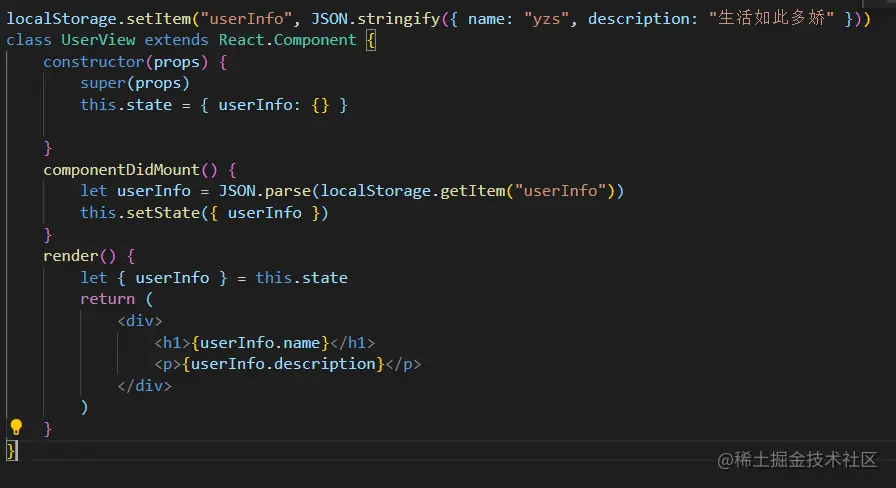Viewport: 896px width, 488px height.
Task: Click the render() method name
Action: click(x=79, y=255)
